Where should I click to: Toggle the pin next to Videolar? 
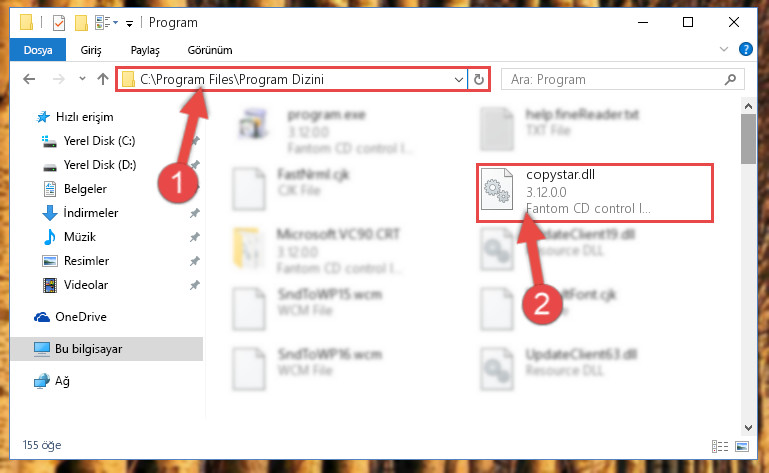[x=195, y=285]
